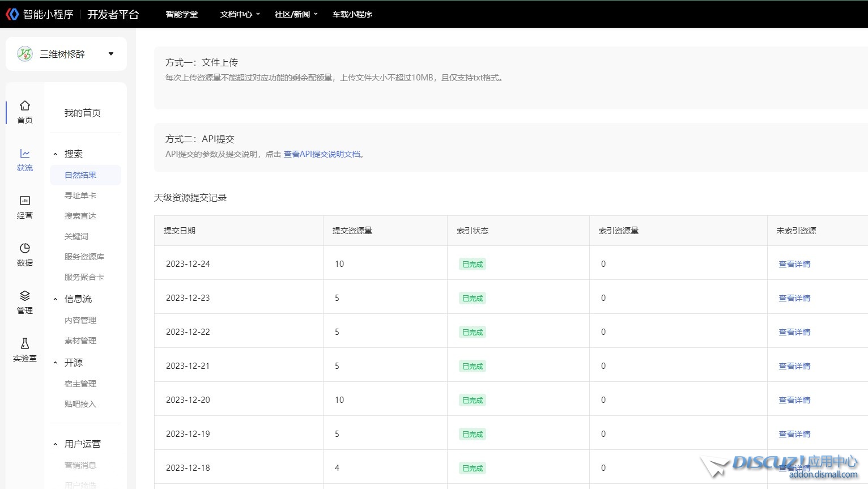Click the 智能小程序 logo icon

pyautogui.click(x=12, y=14)
